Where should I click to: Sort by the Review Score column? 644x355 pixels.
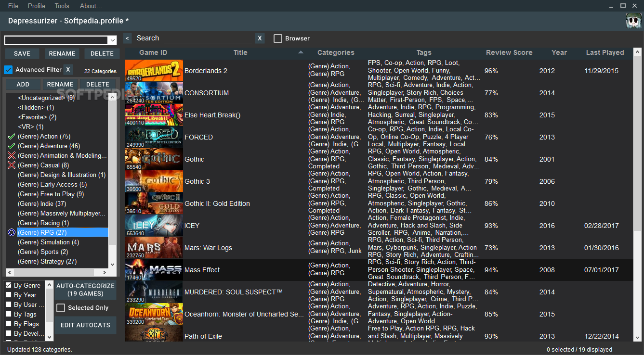(x=509, y=52)
